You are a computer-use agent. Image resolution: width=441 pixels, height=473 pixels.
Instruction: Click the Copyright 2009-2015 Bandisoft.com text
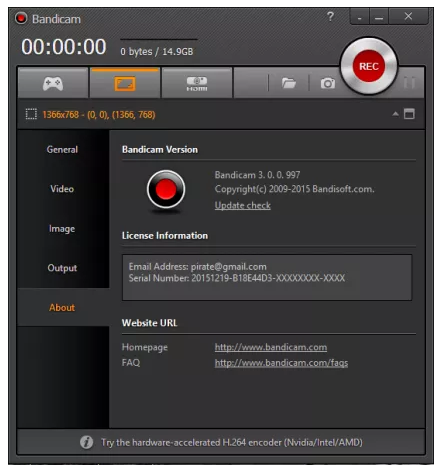295,189
